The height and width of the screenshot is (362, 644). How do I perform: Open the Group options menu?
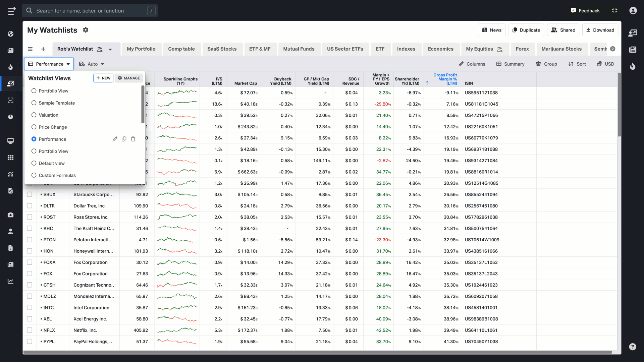pyautogui.click(x=546, y=64)
